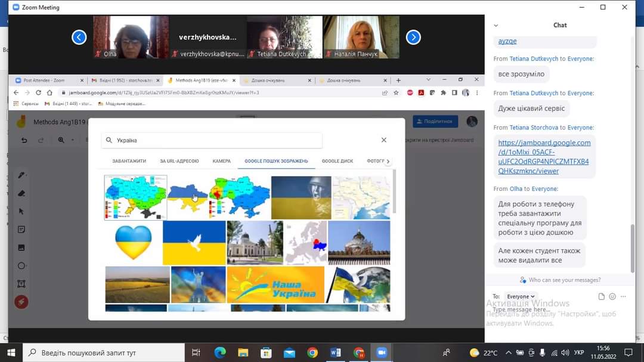Select the 'GOOGLE ДИСК' tab
The height and width of the screenshot is (362, 644).
[338, 161]
